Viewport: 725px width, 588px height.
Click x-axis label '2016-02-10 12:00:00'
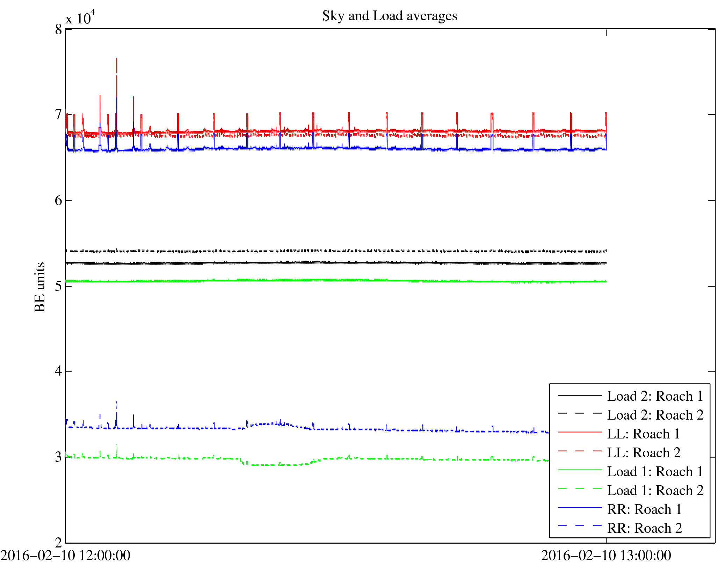click(65, 556)
